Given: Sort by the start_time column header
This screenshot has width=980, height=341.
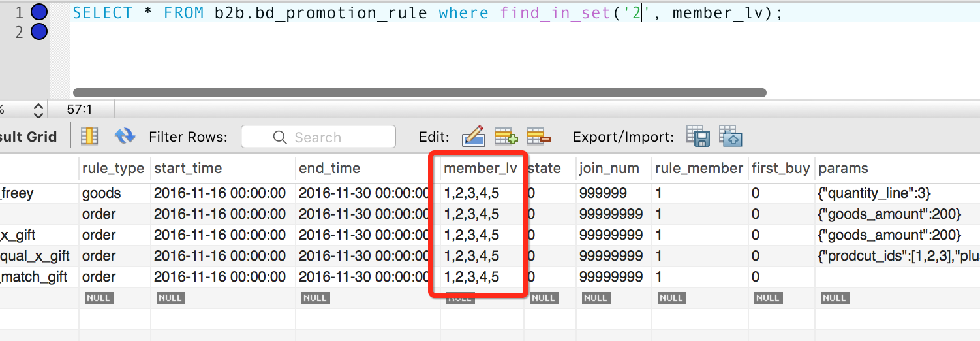Looking at the screenshot, I should coord(188,169).
